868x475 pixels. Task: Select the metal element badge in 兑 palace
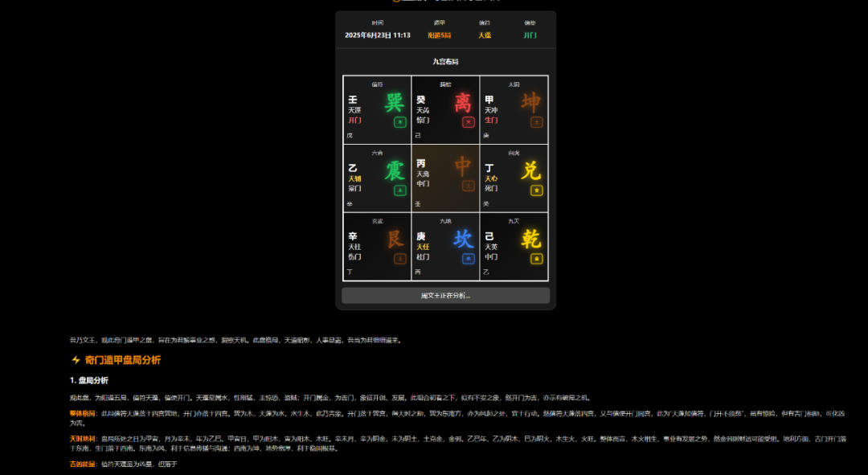[x=537, y=190]
